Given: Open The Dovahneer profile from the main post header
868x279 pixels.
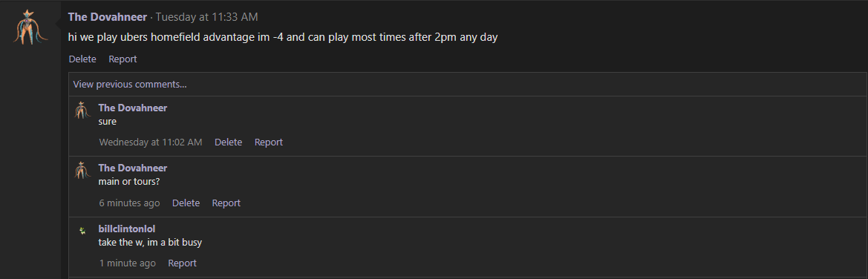Looking at the screenshot, I should coord(108,17).
